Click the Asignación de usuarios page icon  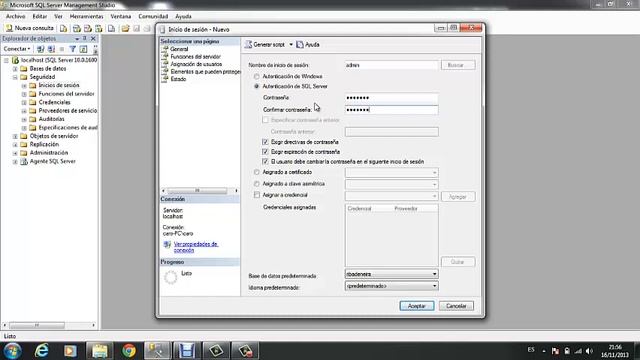[x=165, y=64]
